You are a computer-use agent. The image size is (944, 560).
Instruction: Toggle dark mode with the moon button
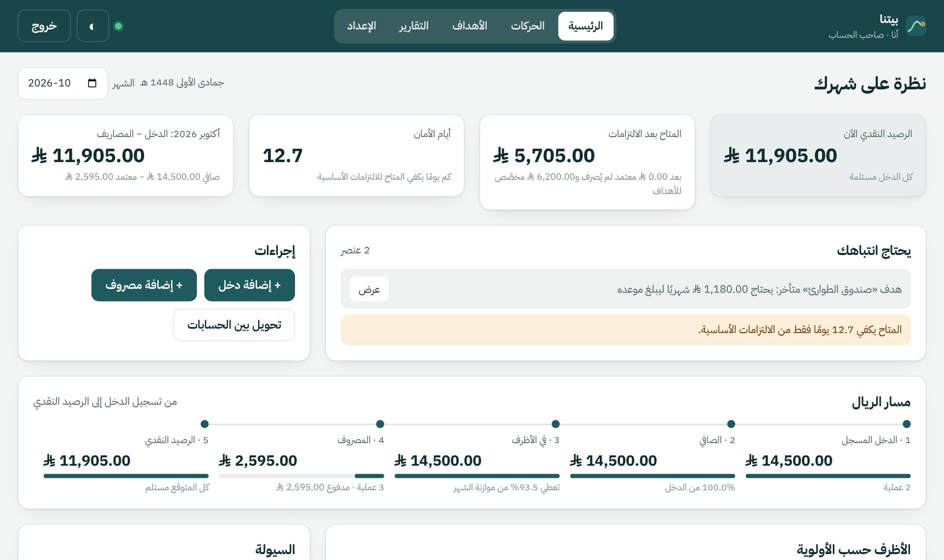(x=93, y=26)
